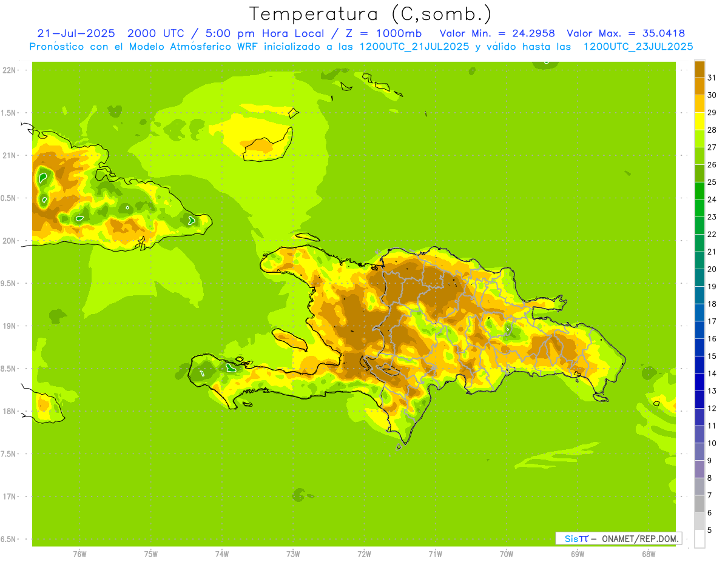Image resolution: width=728 pixels, height=562 pixels.
Task: Click the "Valor Min. = 24.2958" text
Action: click(497, 33)
